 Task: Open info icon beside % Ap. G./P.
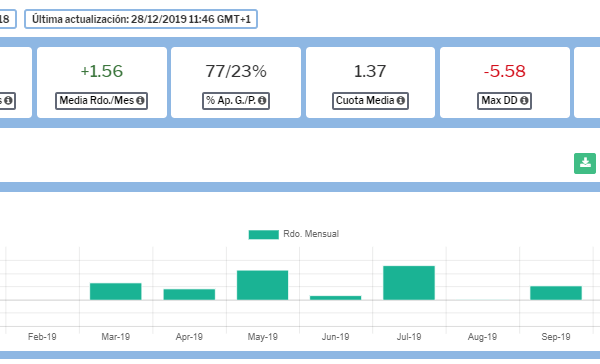262,100
